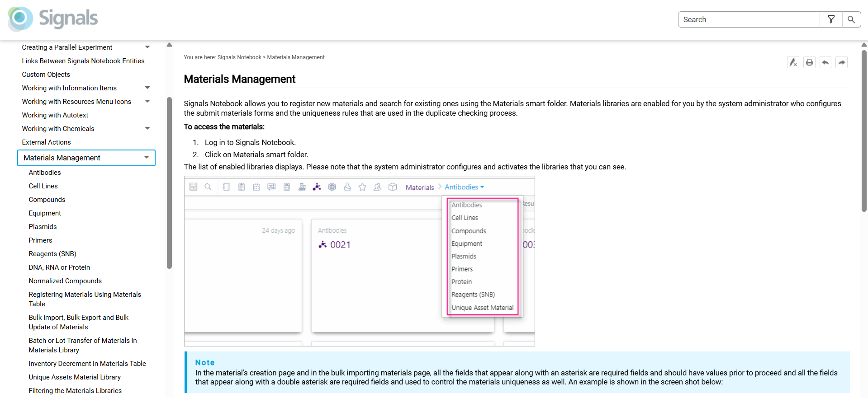Viewport: 868px width, 398px height.
Task: Open Filtering the Materials Libraries topic
Action: pos(75,391)
